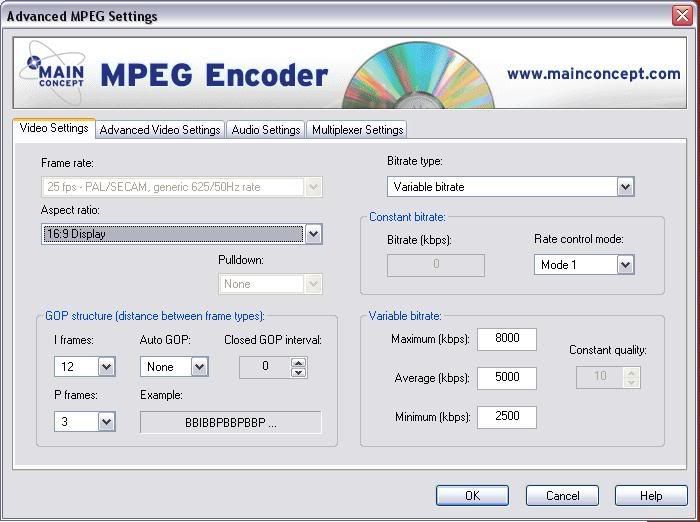The height and width of the screenshot is (522, 700).
Task: Decrease the Closed GOP interval value
Action: (299, 372)
